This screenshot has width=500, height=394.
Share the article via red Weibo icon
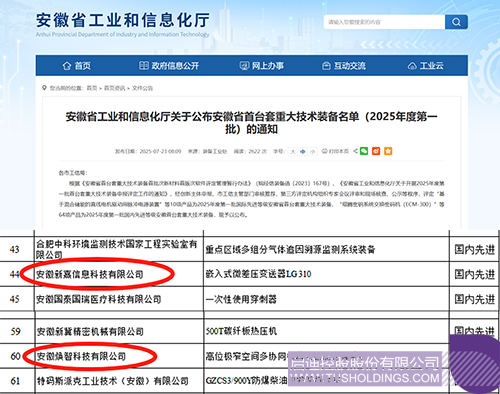[376, 151]
